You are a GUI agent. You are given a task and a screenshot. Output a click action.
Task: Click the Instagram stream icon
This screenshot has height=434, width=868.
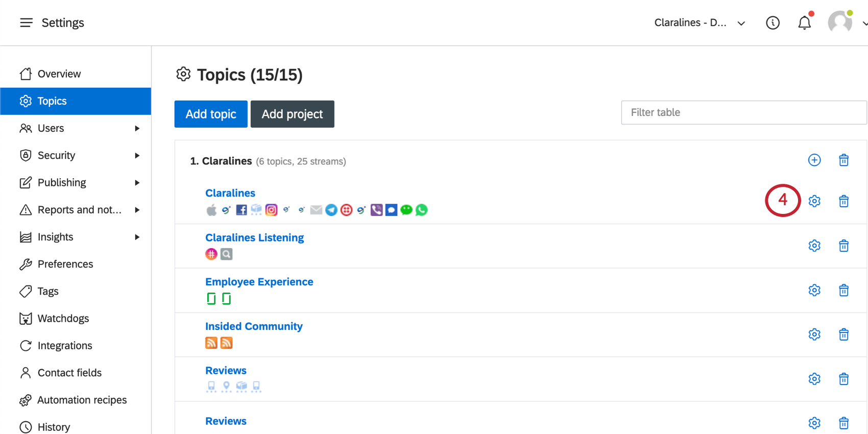[x=271, y=210]
